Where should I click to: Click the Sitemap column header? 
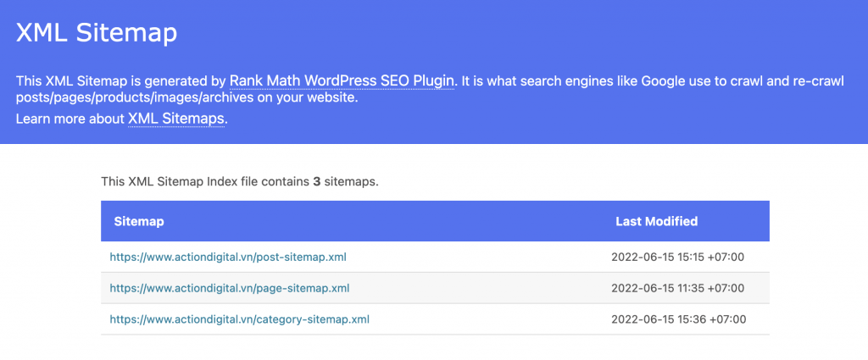(139, 222)
